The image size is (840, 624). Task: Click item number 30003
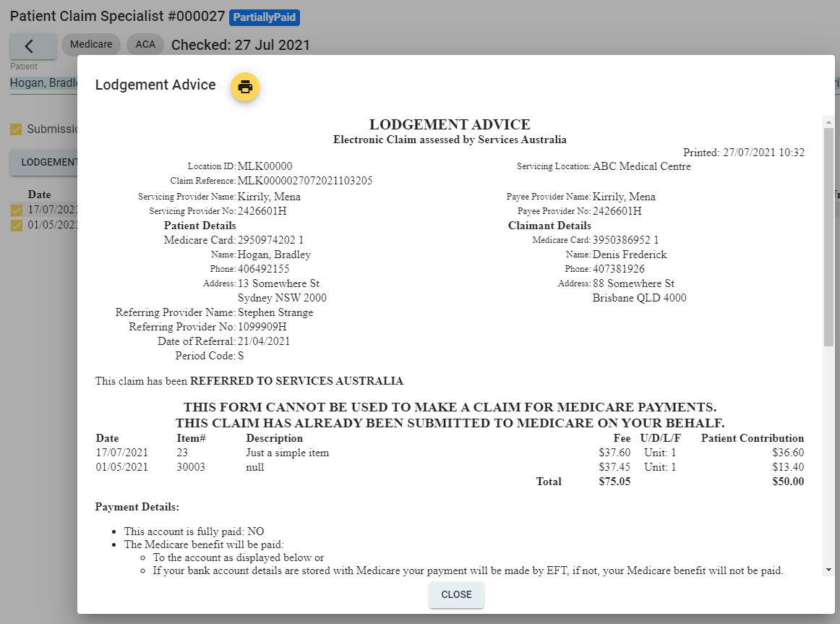191,467
